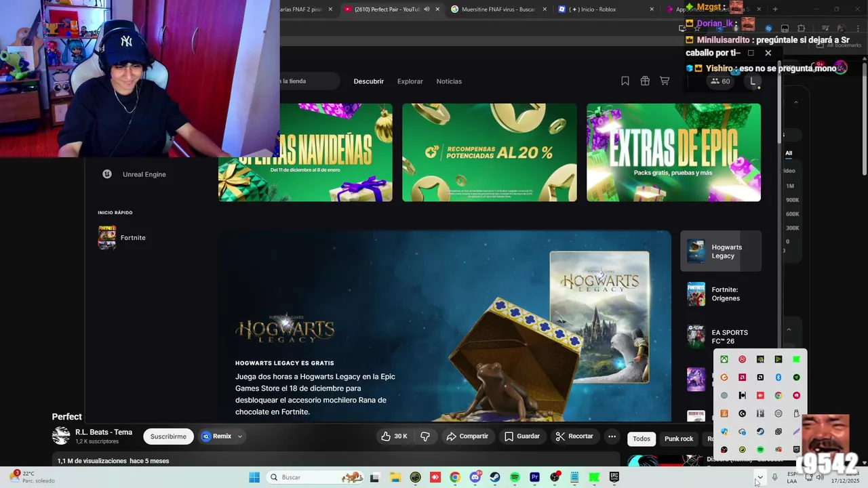The height and width of the screenshot is (488, 868).
Task: Open the weather widget showing 22°C
Action: point(33,477)
